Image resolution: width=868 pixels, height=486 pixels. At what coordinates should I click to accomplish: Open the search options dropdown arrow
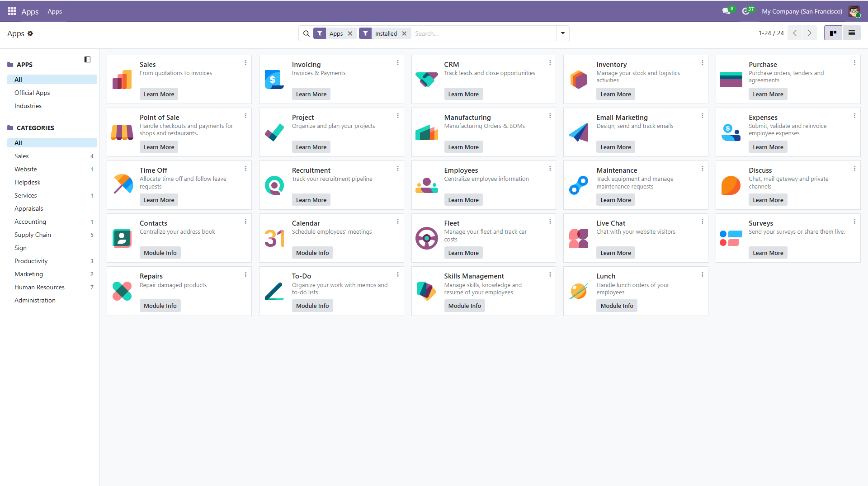coord(562,33)
